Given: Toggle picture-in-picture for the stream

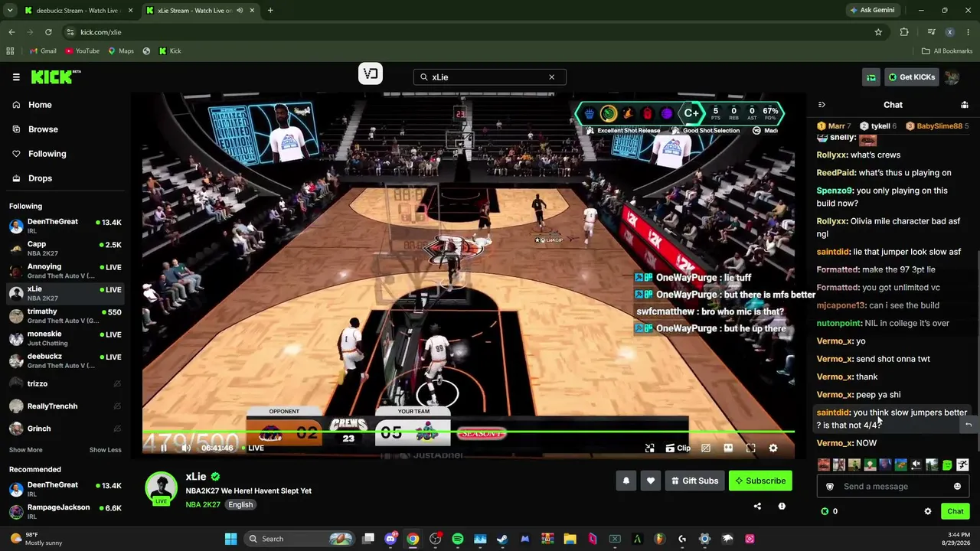Looking at the screenshot, I should point(649,448).
